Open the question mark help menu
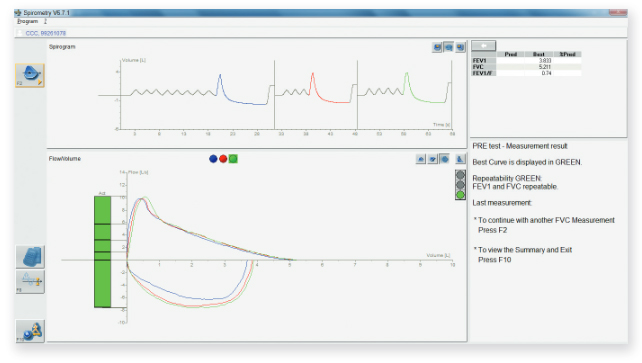Viewport: 642px width, 363px height. click(45, 21)
